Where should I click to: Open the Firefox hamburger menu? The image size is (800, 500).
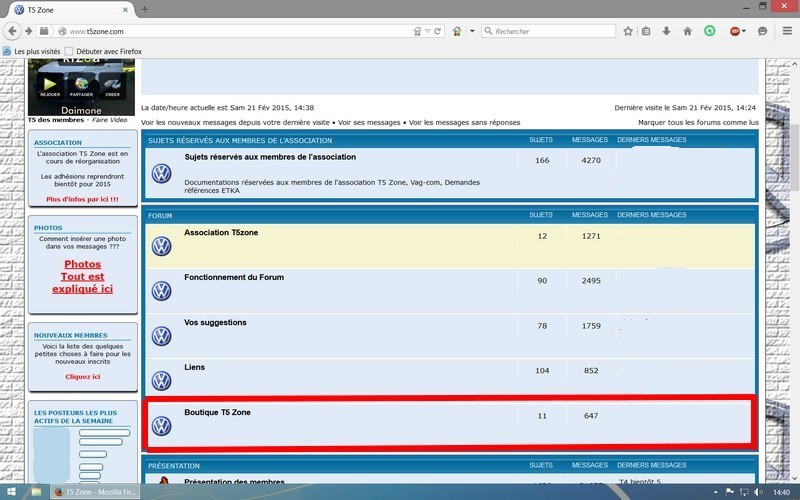point(787,31)
